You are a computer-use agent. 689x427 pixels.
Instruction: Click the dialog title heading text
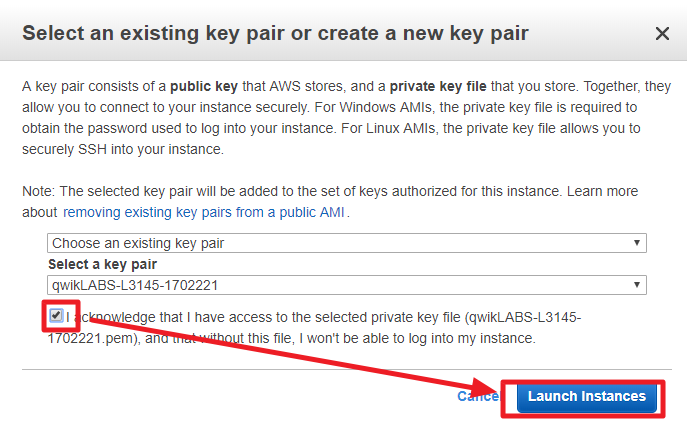[275, 34]
